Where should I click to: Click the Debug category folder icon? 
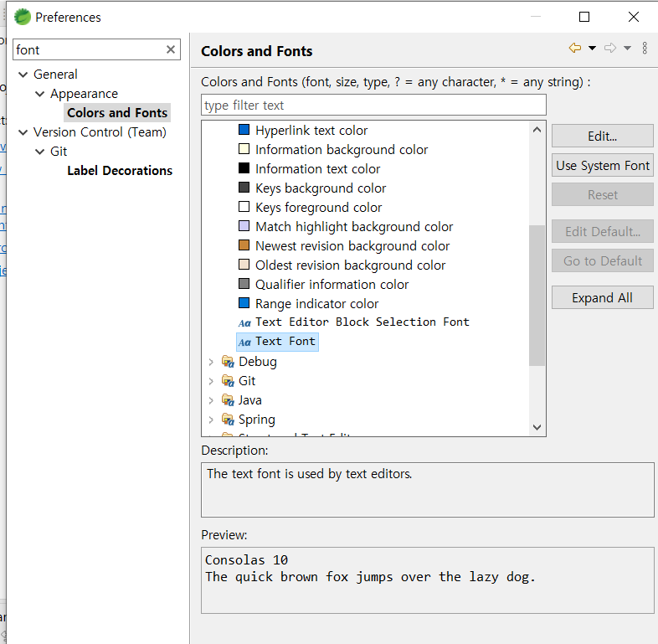228,362
